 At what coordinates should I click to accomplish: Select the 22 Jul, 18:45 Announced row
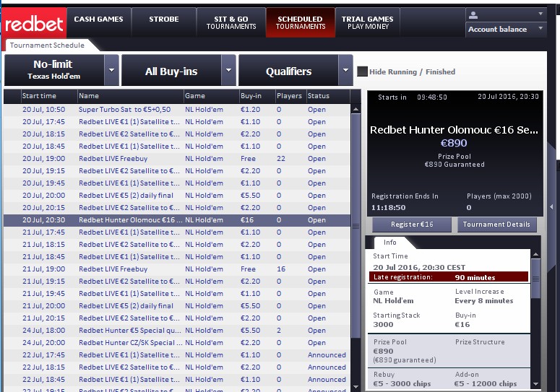click(177, 379)
